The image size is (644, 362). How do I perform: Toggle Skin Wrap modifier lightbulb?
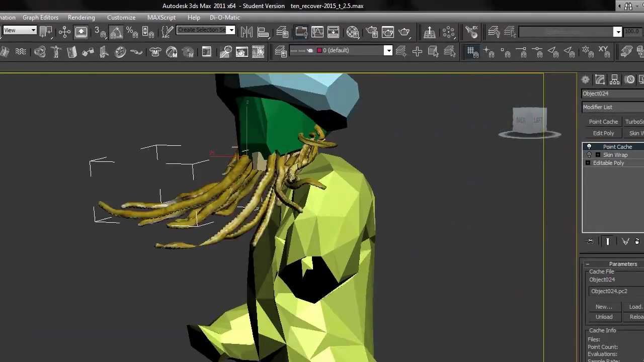[x=589, y=155]
